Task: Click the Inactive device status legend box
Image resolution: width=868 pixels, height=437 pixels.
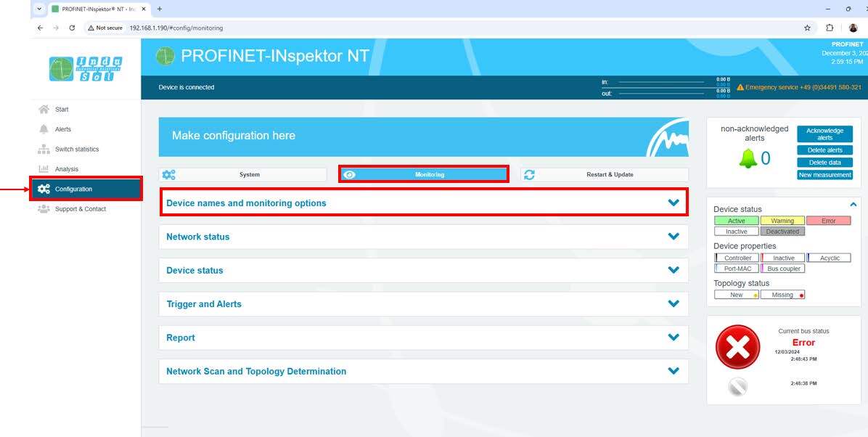Action: 736,232
